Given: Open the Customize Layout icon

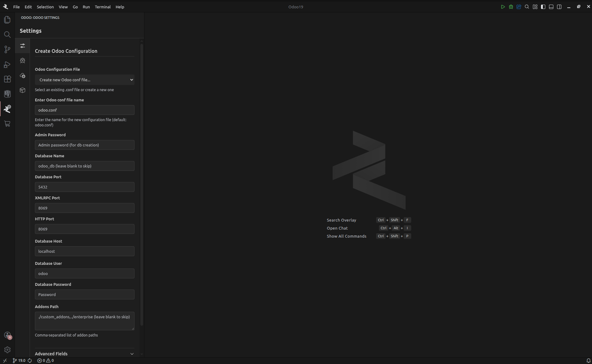Looking at the screenshot, I should click(x=535, y=7).
